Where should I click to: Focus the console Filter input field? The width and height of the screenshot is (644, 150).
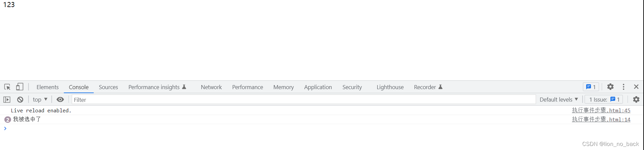click(x=303, y=100)
